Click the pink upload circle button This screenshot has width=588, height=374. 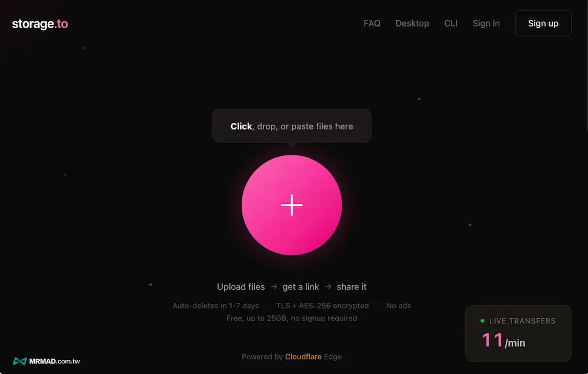pyautogui.click(x=292, y=205)
